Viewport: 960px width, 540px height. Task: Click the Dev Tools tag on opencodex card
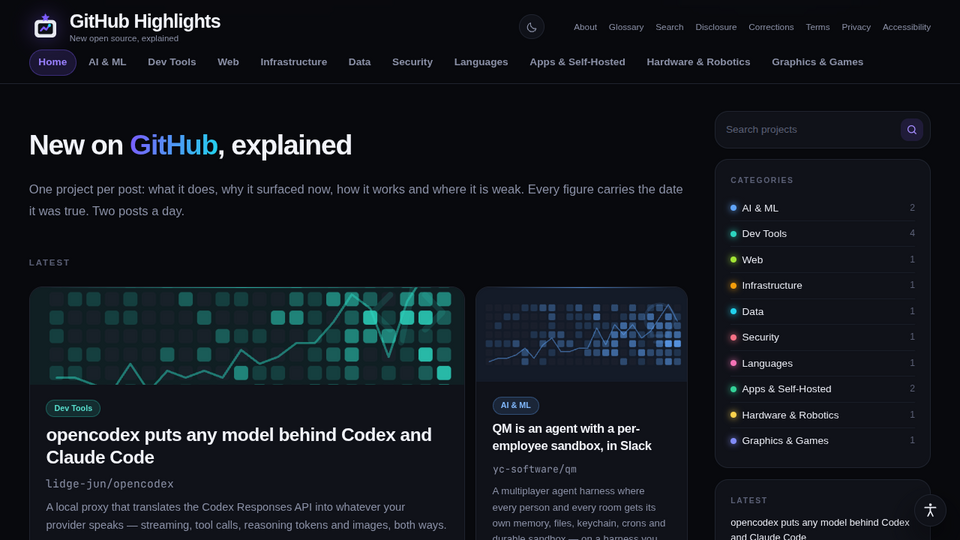coord(73,408)
